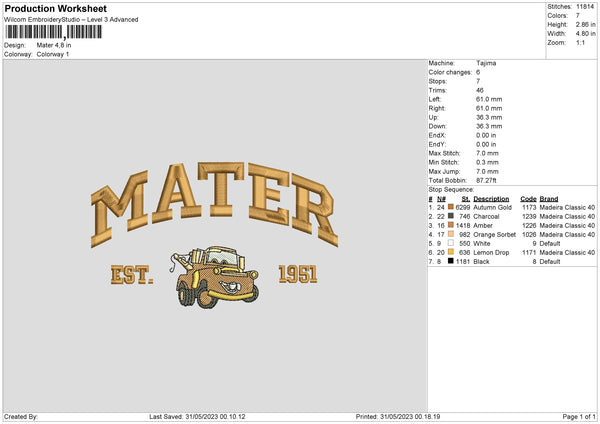This screenshot has width=600, height=424.
Task: Click the Orange Sorbet color swatch
Action: click(x=451, y=234)
